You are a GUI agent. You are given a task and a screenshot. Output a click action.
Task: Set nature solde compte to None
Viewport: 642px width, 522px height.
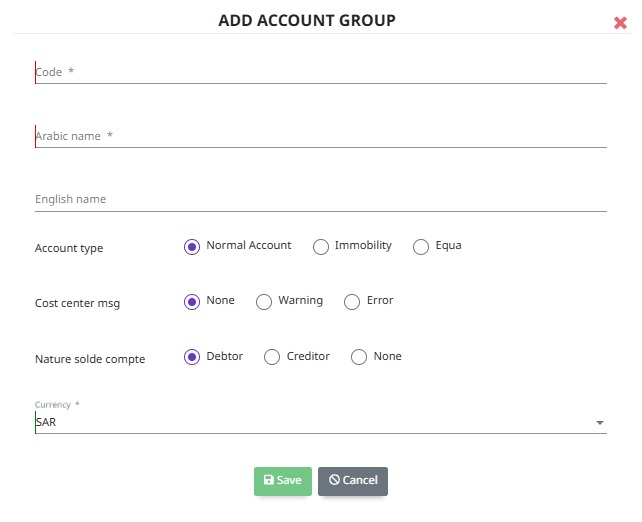tap(359, 357)
